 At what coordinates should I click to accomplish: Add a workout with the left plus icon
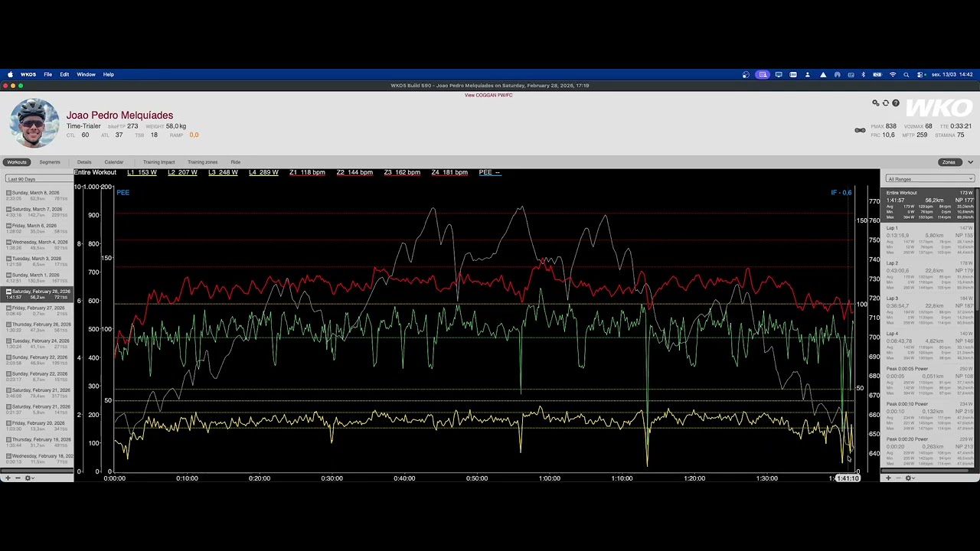click(x=8, y=478)
